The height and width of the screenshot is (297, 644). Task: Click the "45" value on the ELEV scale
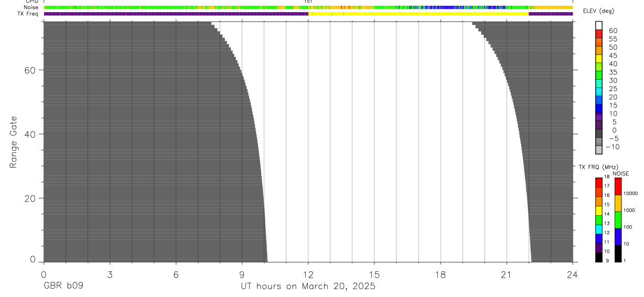613,56
